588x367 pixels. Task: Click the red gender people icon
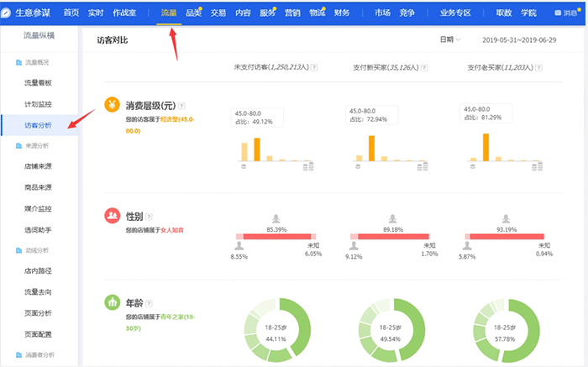pyautogui.click(x=112, y=216)
